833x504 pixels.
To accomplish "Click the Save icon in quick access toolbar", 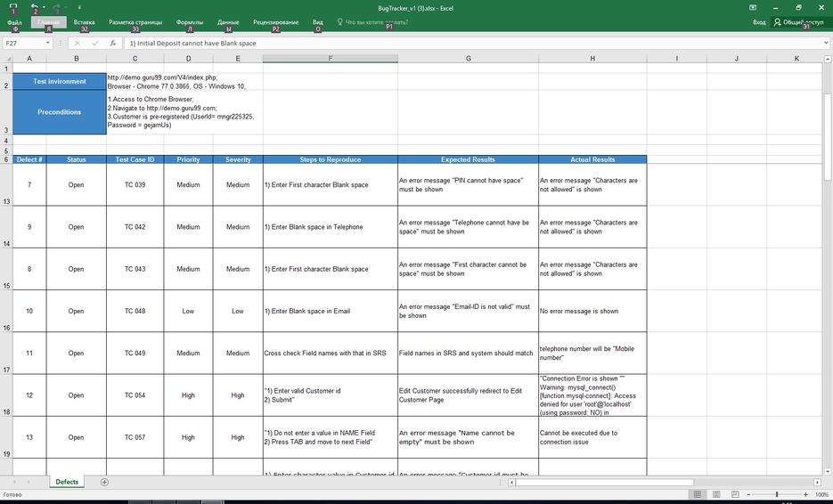I will click(13, 7).
